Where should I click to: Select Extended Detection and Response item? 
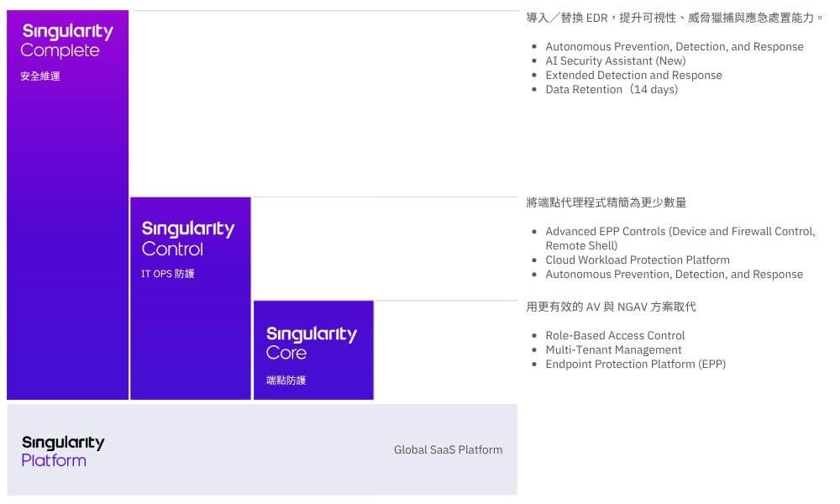[x=633, y=76]
